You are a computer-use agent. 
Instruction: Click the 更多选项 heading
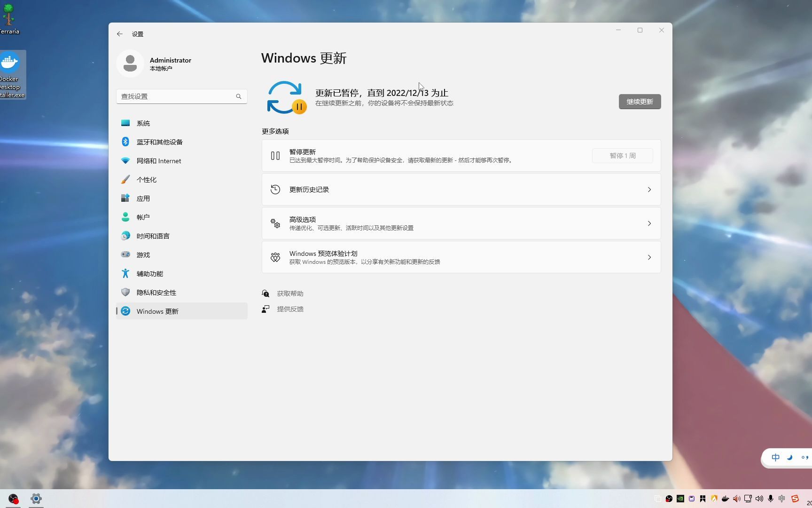coord(275,131)
